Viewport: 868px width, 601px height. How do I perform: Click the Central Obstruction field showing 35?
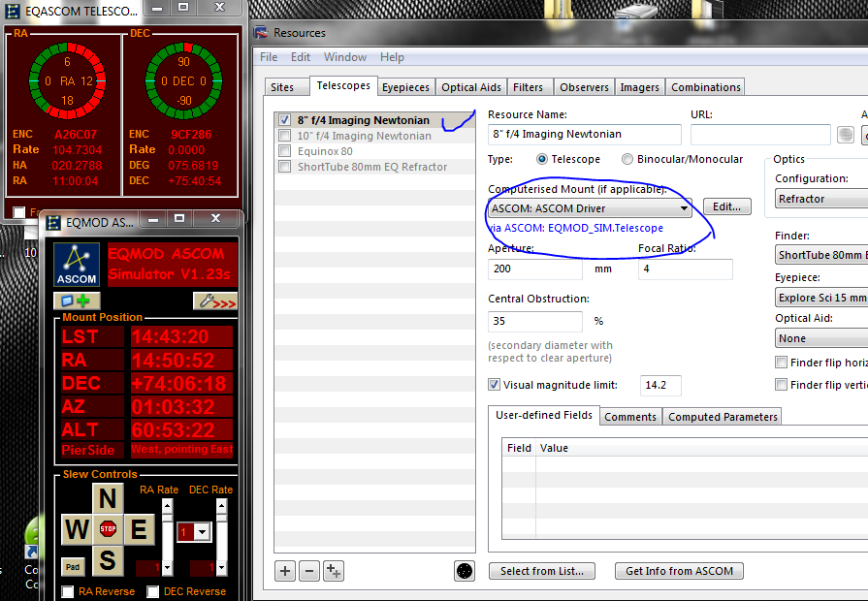coord(534,321)
